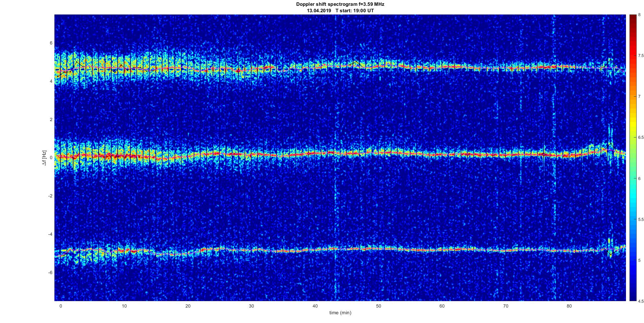Click the y-axis label 'Δf [Hz]'
644x323 pixels.
[x=44, y=158]
